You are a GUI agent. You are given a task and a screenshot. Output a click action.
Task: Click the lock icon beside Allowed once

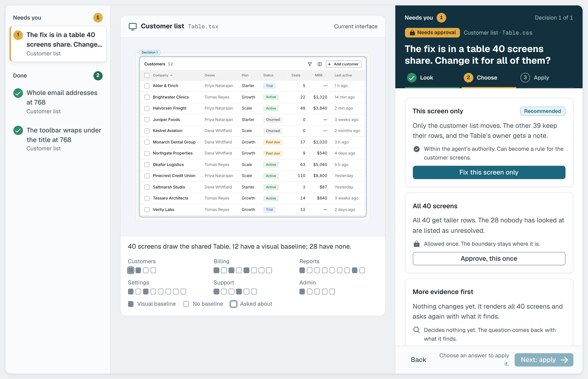tap(416, 244)
